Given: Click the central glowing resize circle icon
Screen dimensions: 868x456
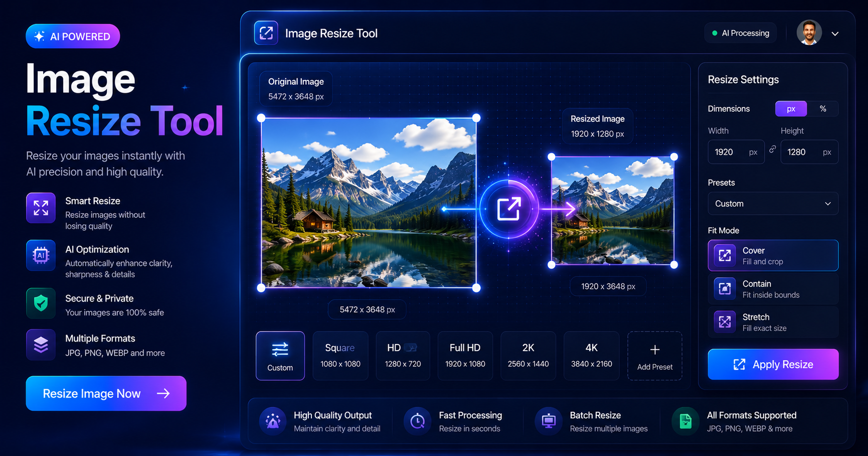Looking at the screenshot, I should pyautogui.click(x=509, y=209).
